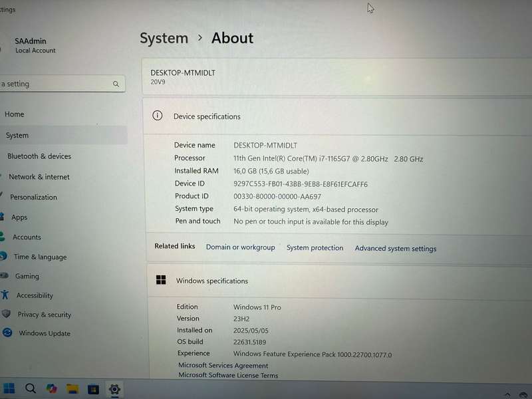Click the Gaming controller icon
Image resolution: width=532 pixels, height=399 pixels.
[x=4, y=275]
